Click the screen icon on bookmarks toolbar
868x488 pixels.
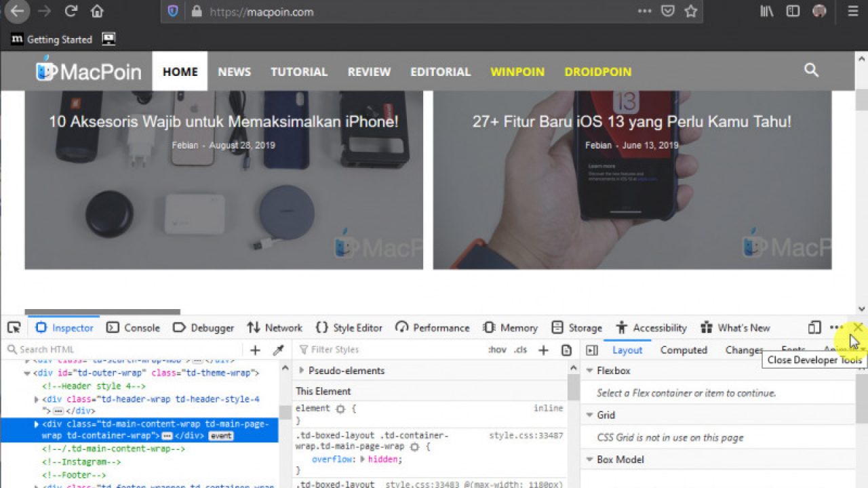pos(108,39)
